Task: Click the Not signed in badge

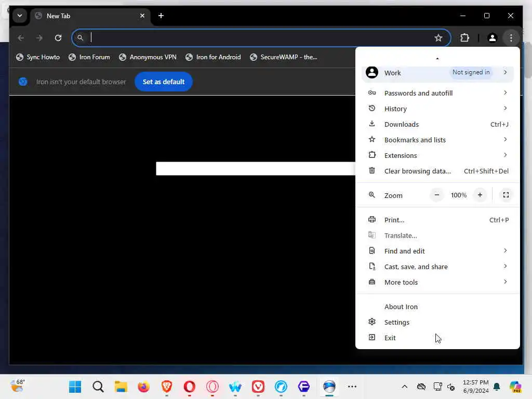Action: click(x=471, y=72)
